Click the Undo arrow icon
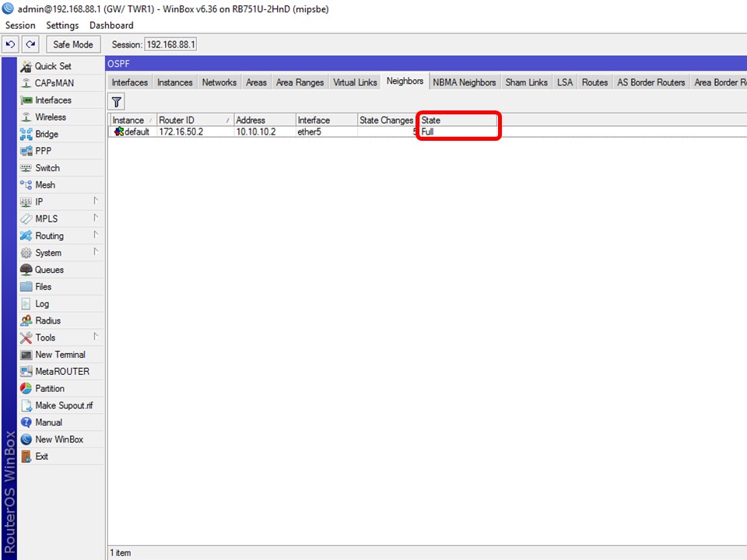This screenshot has width=747, height=560. [x=10, y=44]
